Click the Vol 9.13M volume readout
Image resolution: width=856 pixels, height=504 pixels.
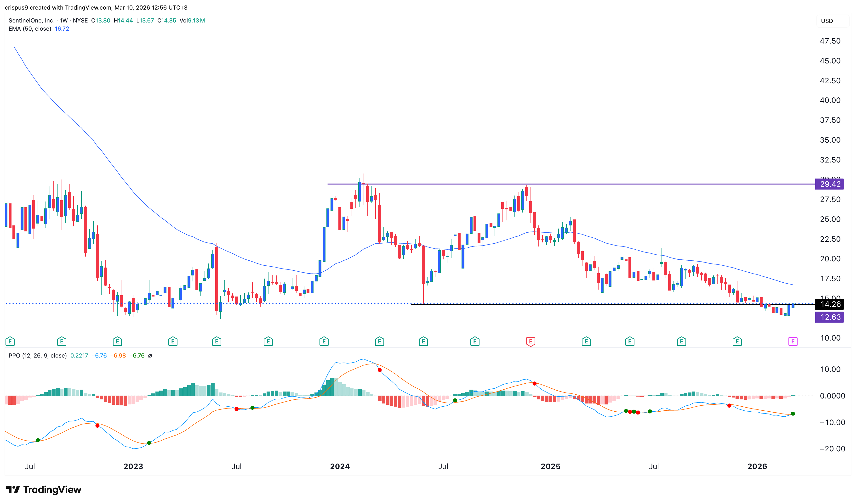point(192,21)
